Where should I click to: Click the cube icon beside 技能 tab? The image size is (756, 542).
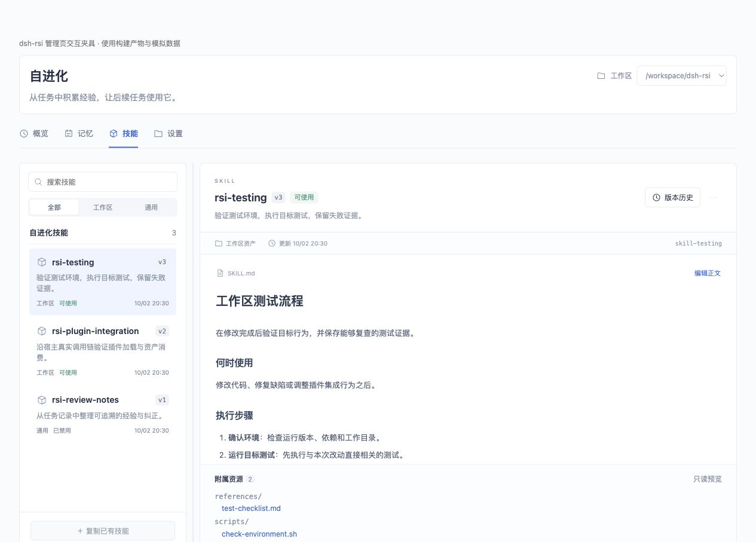tap(114, 134)
